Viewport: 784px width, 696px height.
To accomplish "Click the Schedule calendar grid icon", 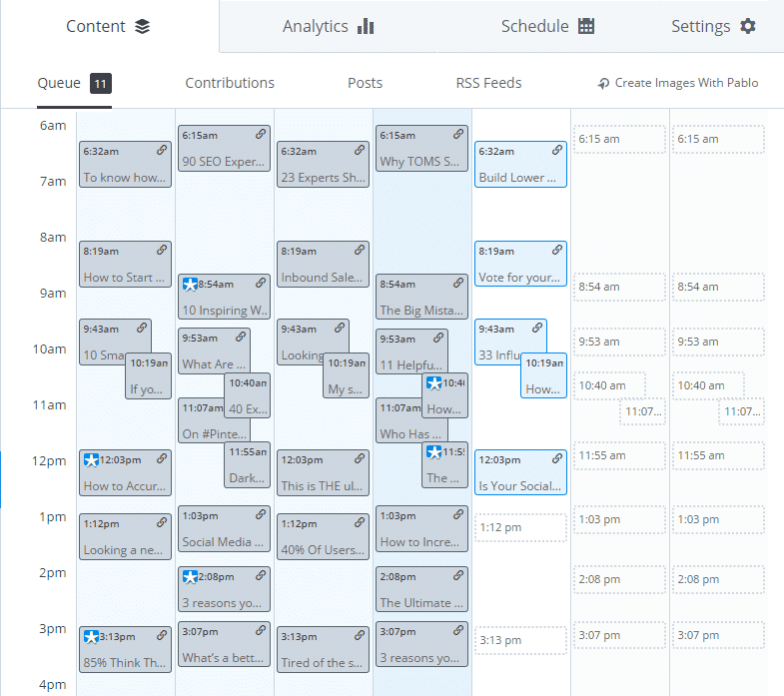I will 586,26.
